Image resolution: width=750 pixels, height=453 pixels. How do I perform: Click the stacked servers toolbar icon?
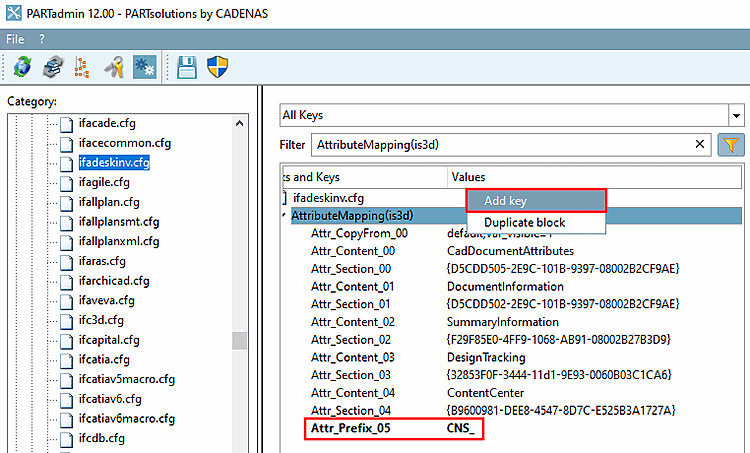(x=54, y=67)
